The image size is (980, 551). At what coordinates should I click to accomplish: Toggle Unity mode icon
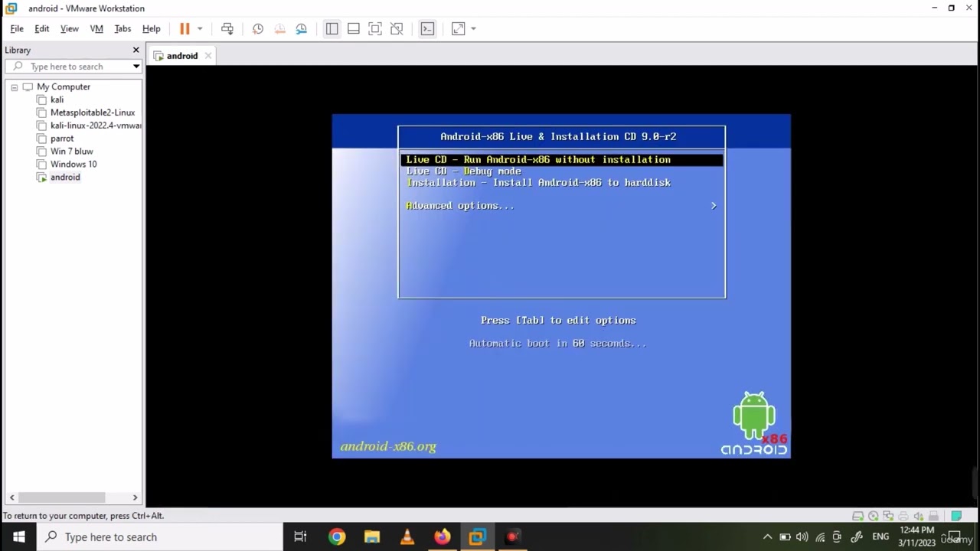pos(397,28)
